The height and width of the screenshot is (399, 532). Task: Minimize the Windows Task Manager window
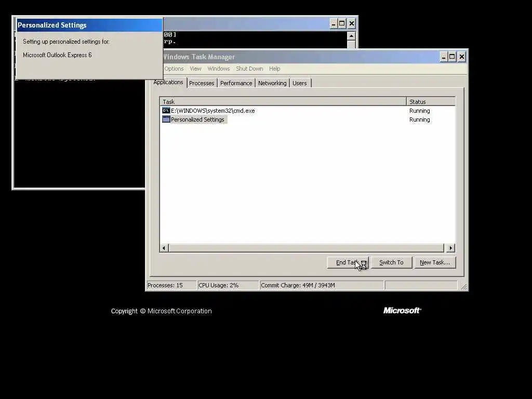point(444,57)
